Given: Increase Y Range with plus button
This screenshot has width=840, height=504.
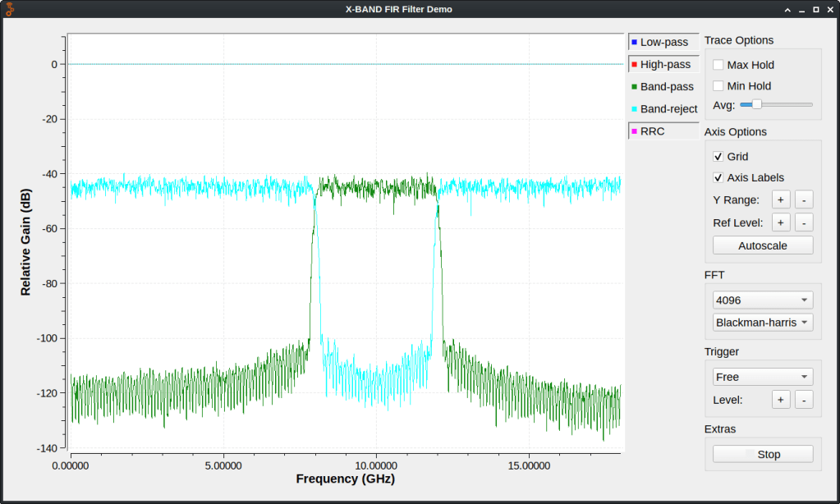Looking at the screenshot, I should 781,199.
